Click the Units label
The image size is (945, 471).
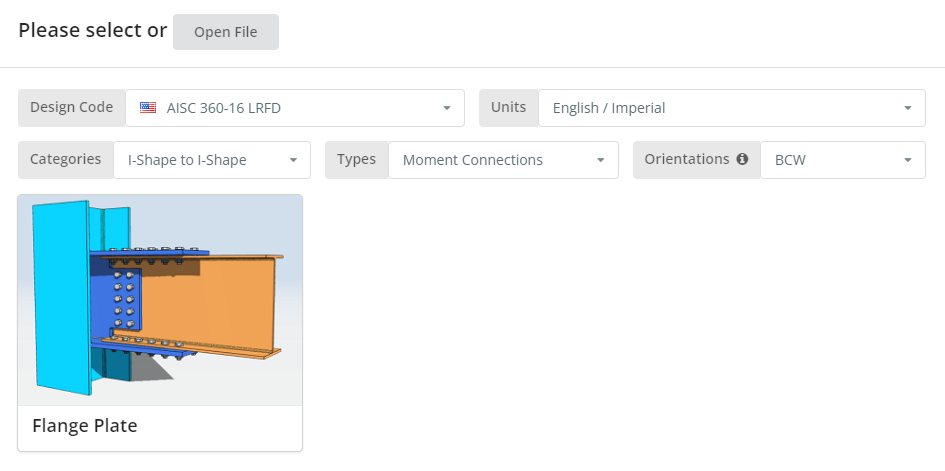(x=509, y=107)
